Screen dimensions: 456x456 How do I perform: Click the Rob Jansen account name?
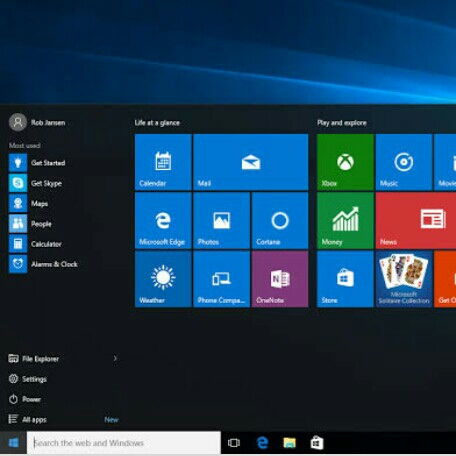48,123
